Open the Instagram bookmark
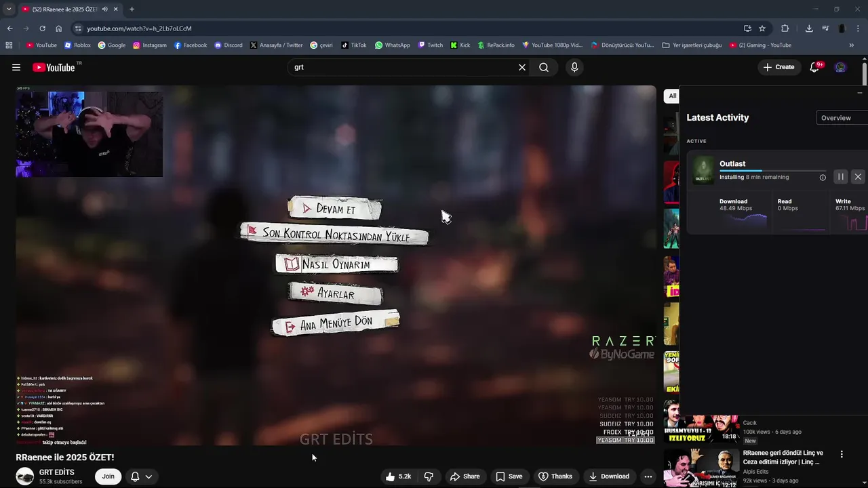The image size is (868, 488). click(x=149, y=45)
